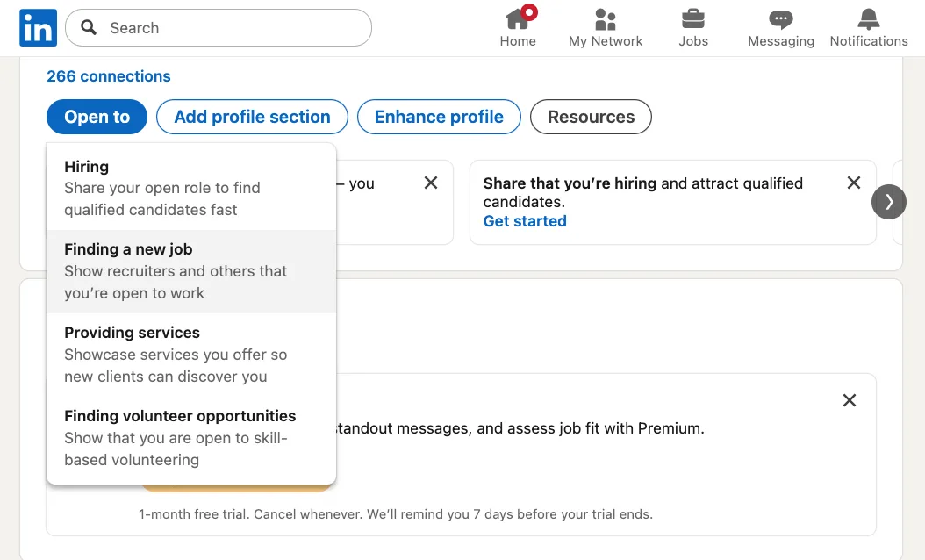
Task: Open Messaging chat bubble icon
Action: coord(781,19)
